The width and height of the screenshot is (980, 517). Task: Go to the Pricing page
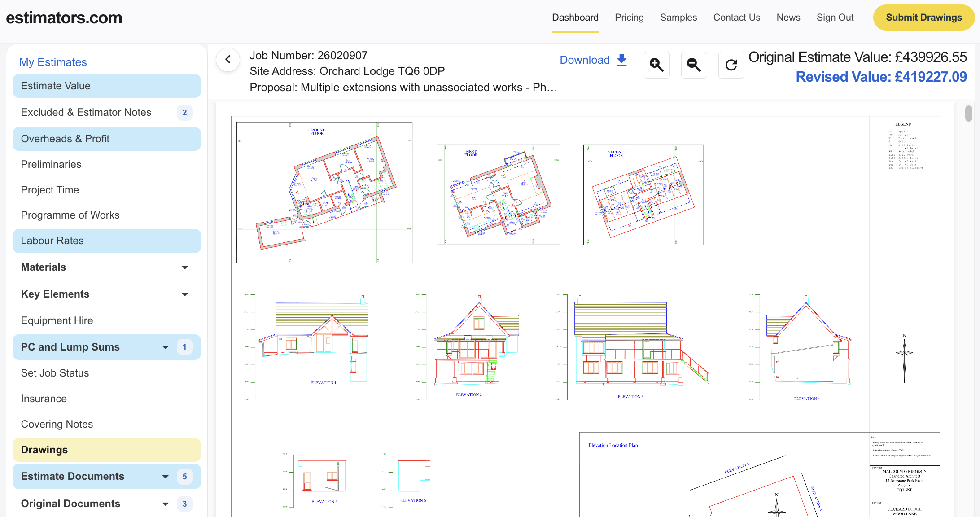click(629, 18)
